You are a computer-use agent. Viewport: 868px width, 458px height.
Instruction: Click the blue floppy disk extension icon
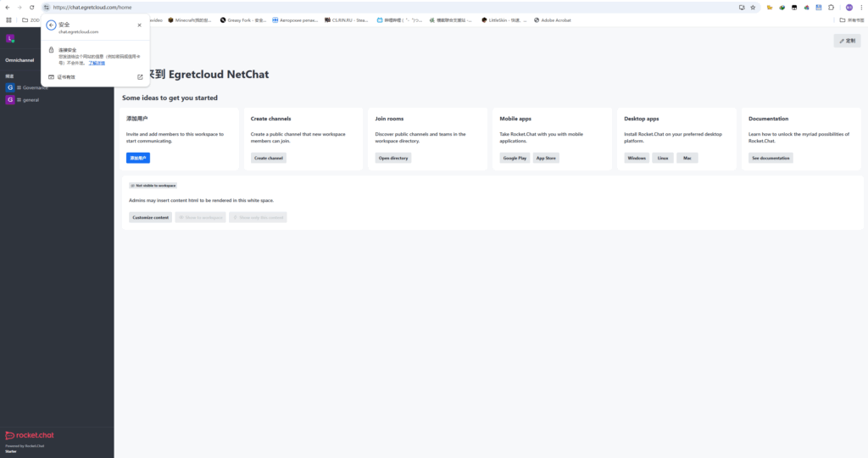tap(819, 7)
